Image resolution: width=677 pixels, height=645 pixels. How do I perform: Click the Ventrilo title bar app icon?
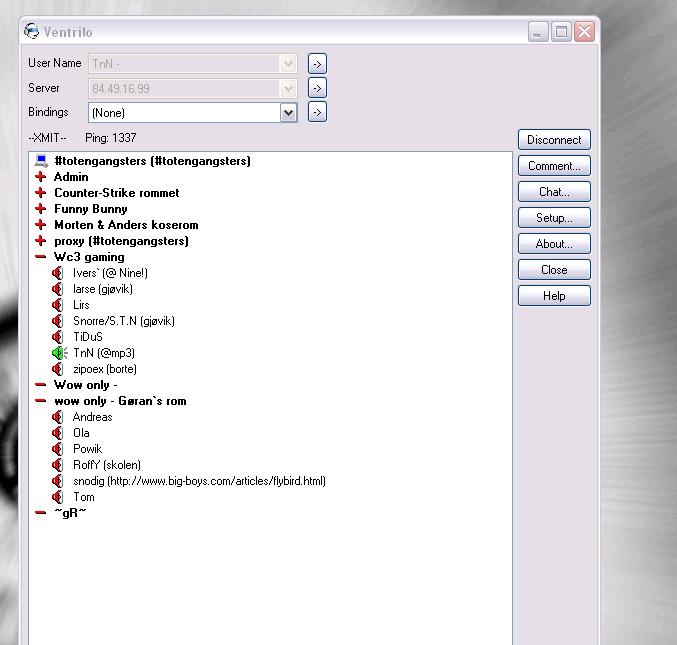pos(31,31)
